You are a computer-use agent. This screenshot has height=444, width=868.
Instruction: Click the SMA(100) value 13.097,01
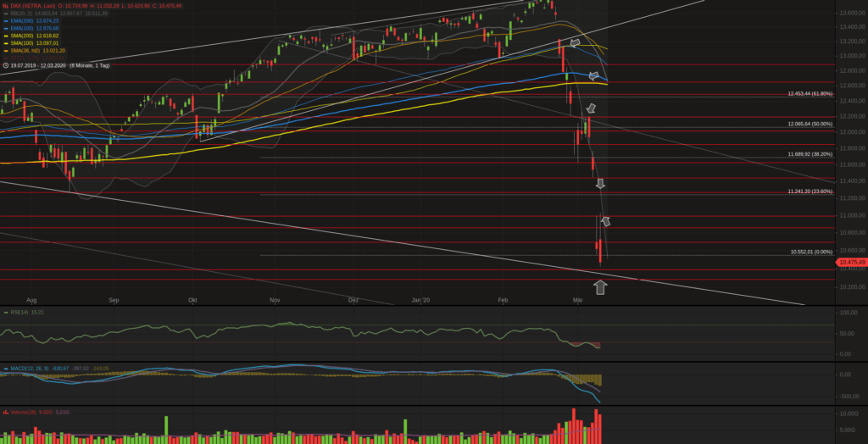47,42
